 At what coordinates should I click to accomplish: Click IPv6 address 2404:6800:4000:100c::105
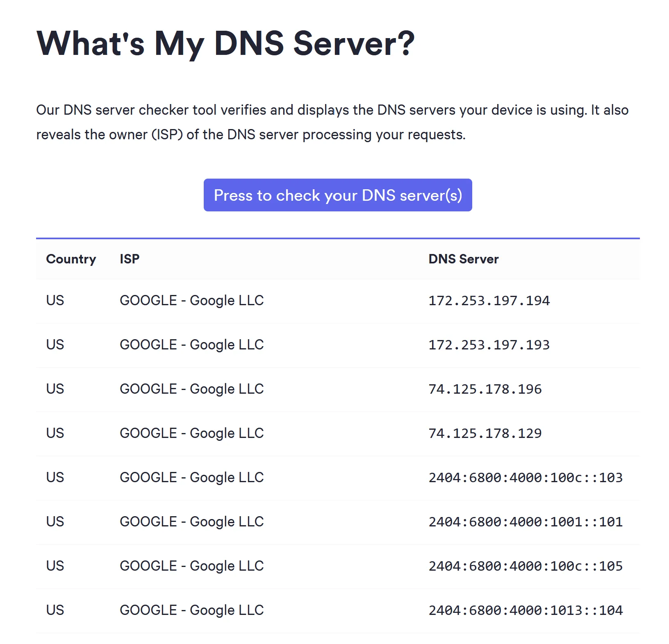(x=526, y=566)
